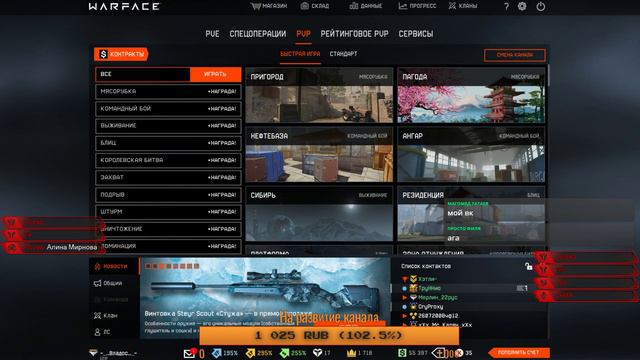Open the Сервисы tab
Image resolution: width=640 pixels, height=360 pixels.
pos(416,34)
